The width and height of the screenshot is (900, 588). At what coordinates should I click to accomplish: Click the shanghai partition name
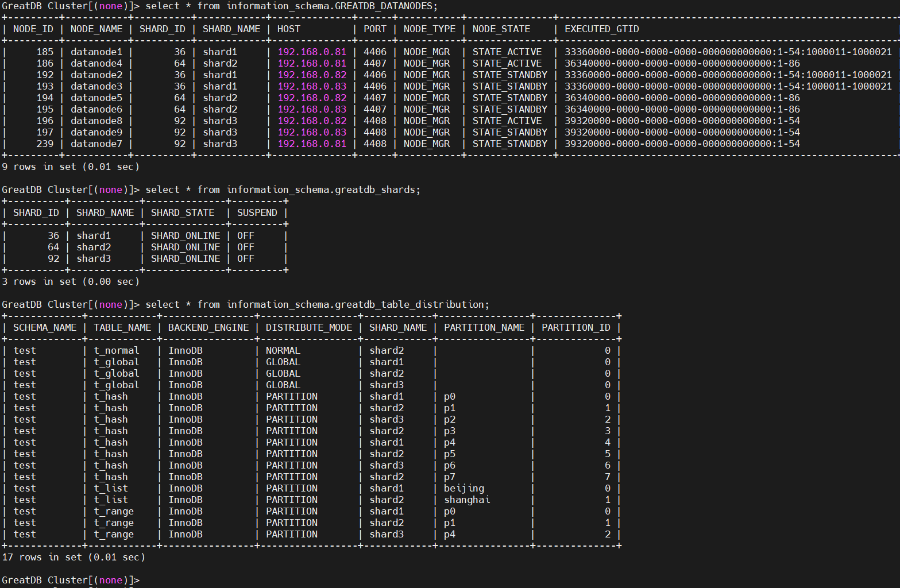tap(467, 500)
